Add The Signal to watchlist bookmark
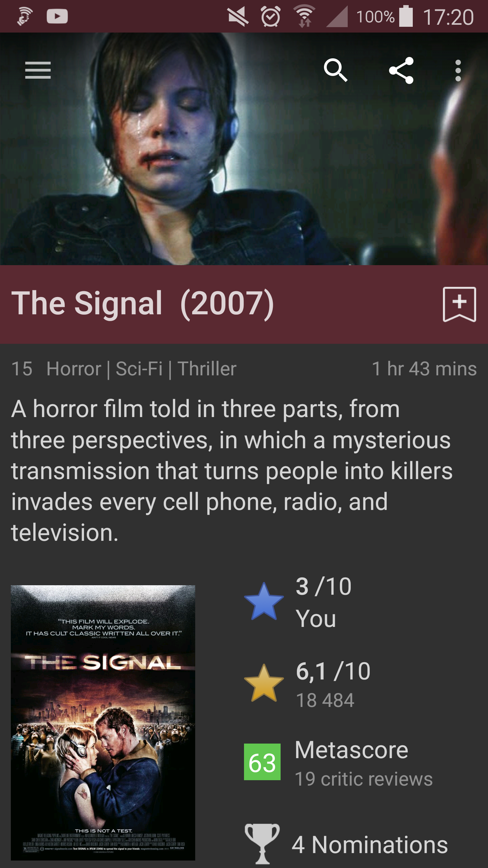Viewport: 488px width, 868px height. point(459,304)
